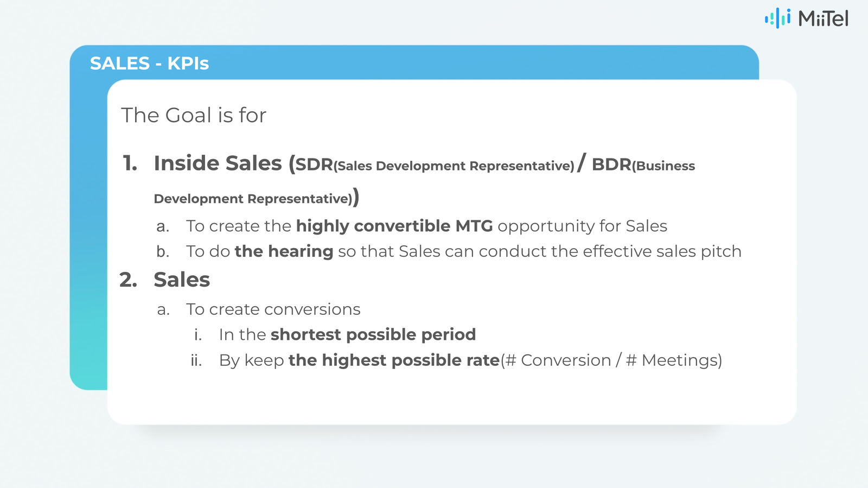
Task: Click the list number "2." marker
Action: pyautogui.click(x=129, y=280)
